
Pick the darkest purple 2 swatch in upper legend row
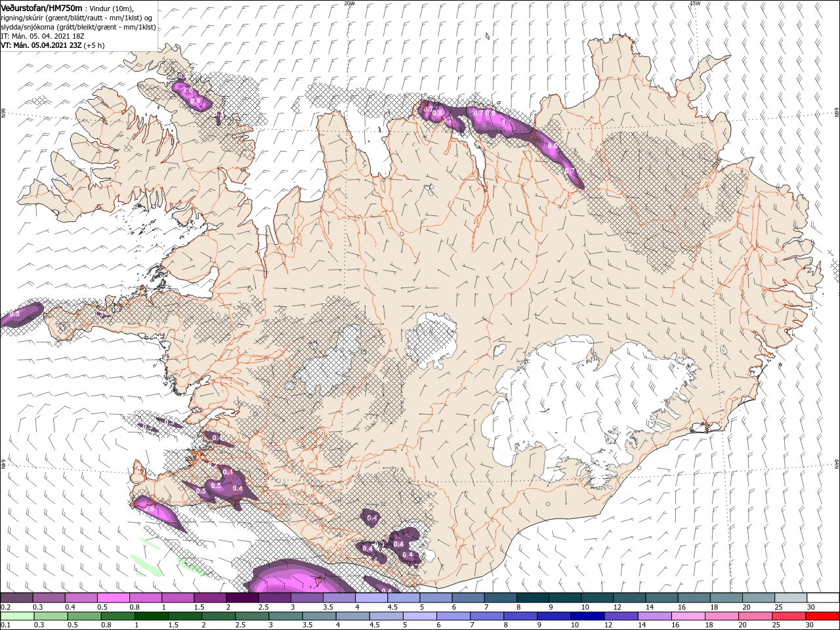tap(242, 598)
